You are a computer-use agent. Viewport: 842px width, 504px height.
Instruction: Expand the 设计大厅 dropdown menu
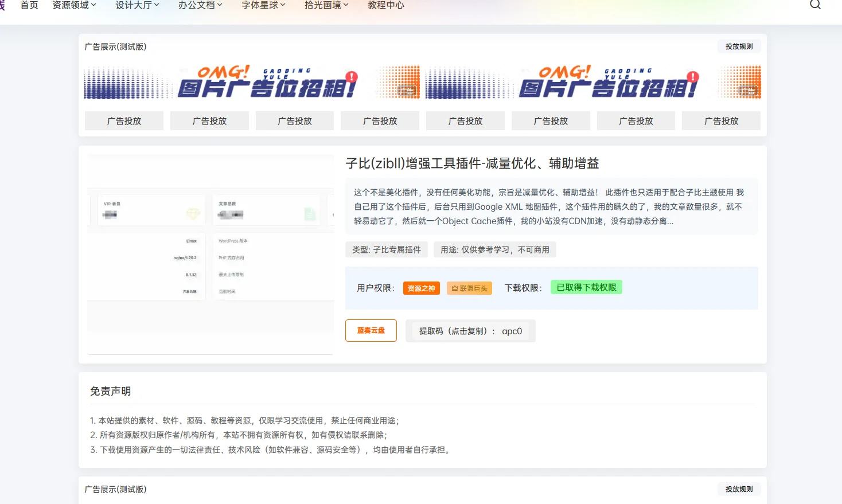tap(136, 5)
